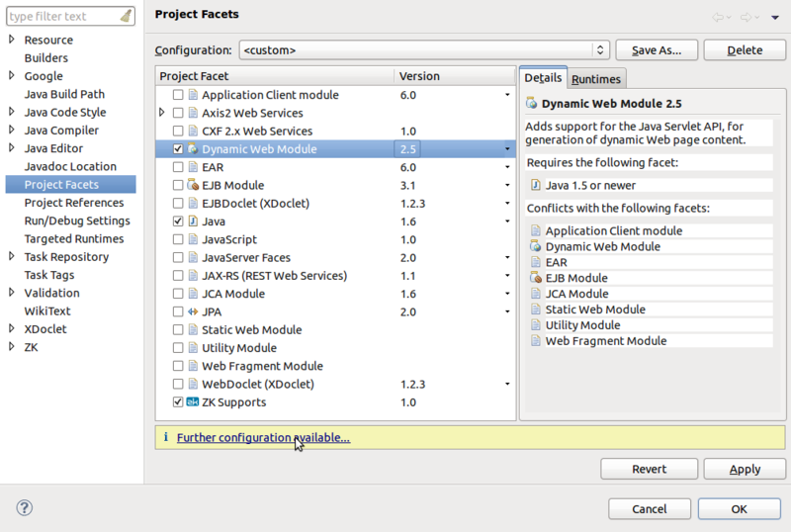Screen dimensions: 791x532
Task: Check the EJB Module checkbox
Action: click(x=178, y=185)
